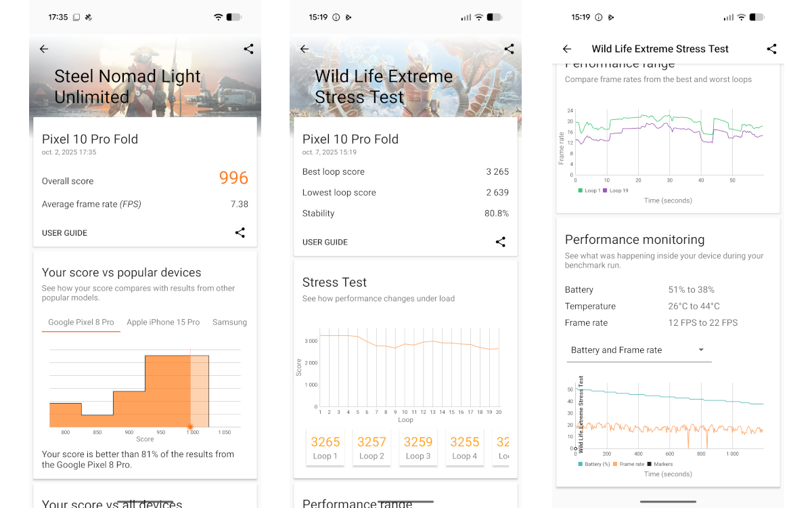Open Battery and Frame rate dropdown

pos(638,350)
